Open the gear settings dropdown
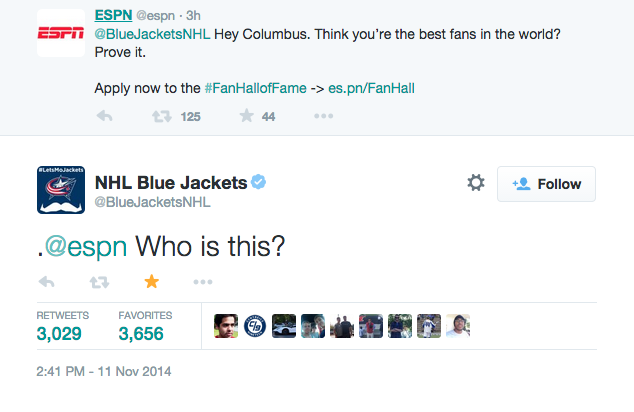Image resolution: width=634 pixels, height=412 pixels. pos(476,183)
